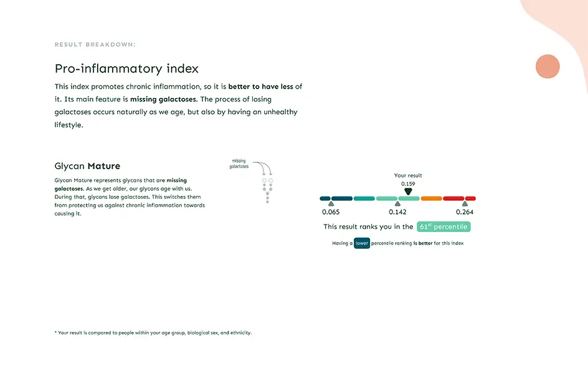Click the 'Pro-inflammatory index' heading
The width and height of the screenshot is (588, 368).
click(x=126, y=69)
